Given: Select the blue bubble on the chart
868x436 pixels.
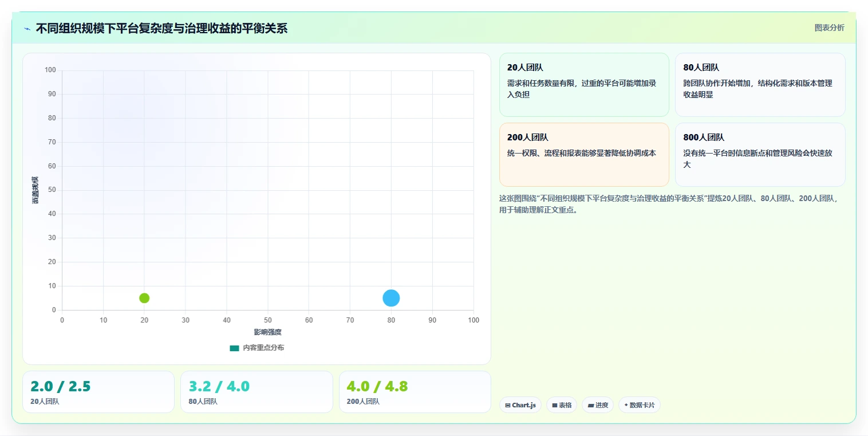Looking at the screenshot, I should pos(391,298).
